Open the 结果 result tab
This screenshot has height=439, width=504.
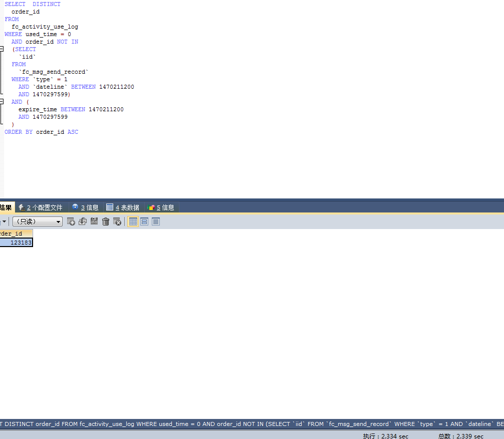(x=6, y=207)
